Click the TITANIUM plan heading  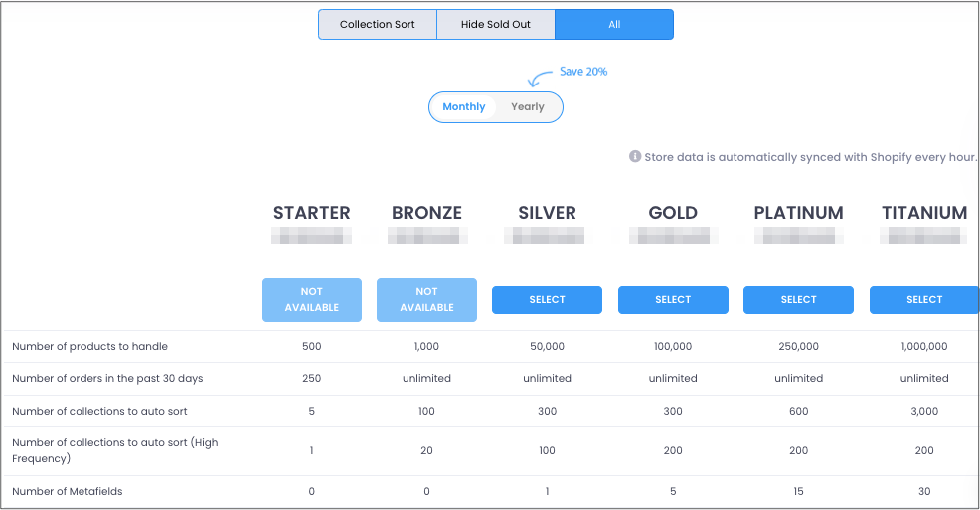(x=924, y=213)
